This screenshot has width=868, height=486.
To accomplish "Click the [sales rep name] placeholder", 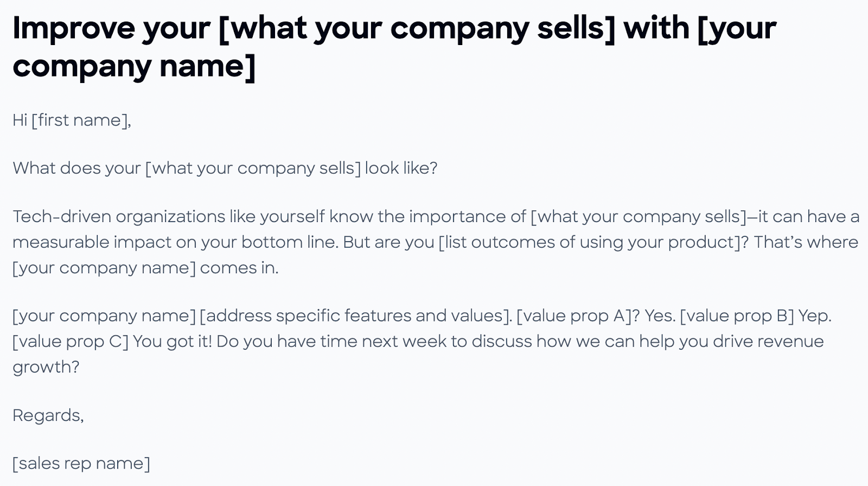I will (81, 463).
